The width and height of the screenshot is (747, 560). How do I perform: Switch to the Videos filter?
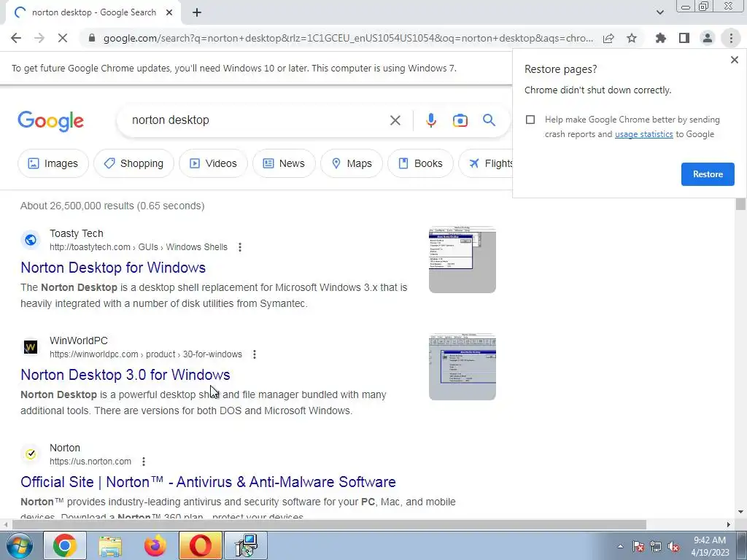[x=213, y=163]
